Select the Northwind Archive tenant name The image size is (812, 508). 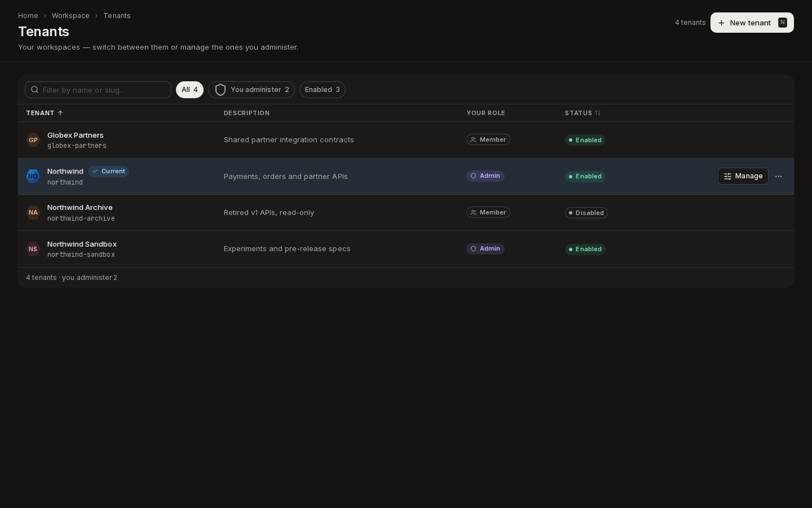coord(80,208)
